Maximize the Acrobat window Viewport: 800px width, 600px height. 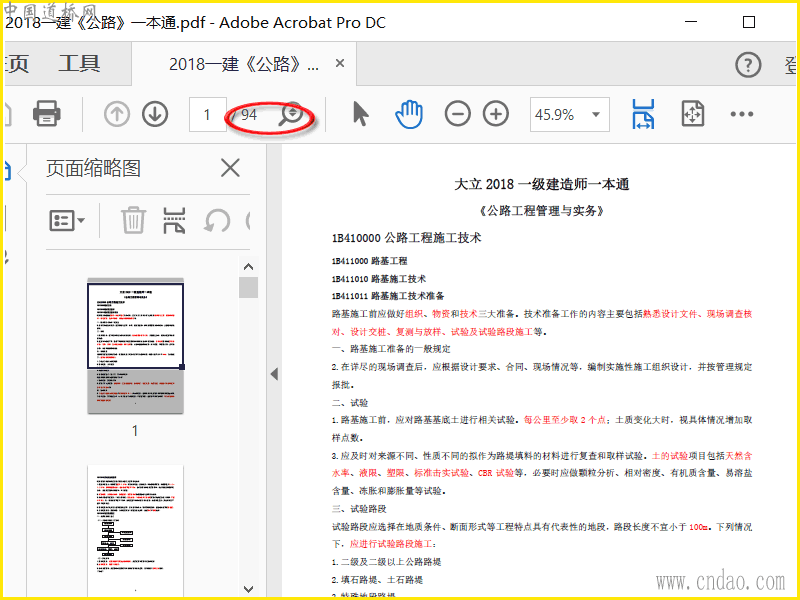click(x=748, y=22)
